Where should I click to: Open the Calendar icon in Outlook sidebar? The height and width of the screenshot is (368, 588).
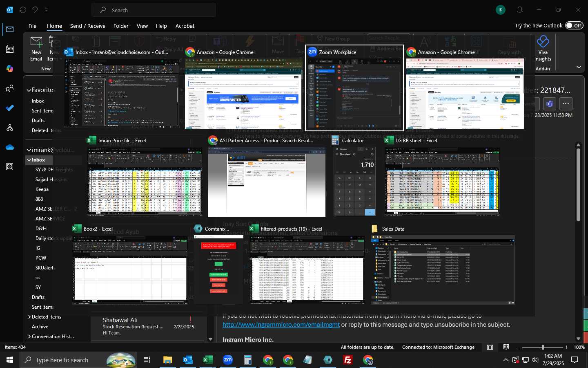pos(10,49)
